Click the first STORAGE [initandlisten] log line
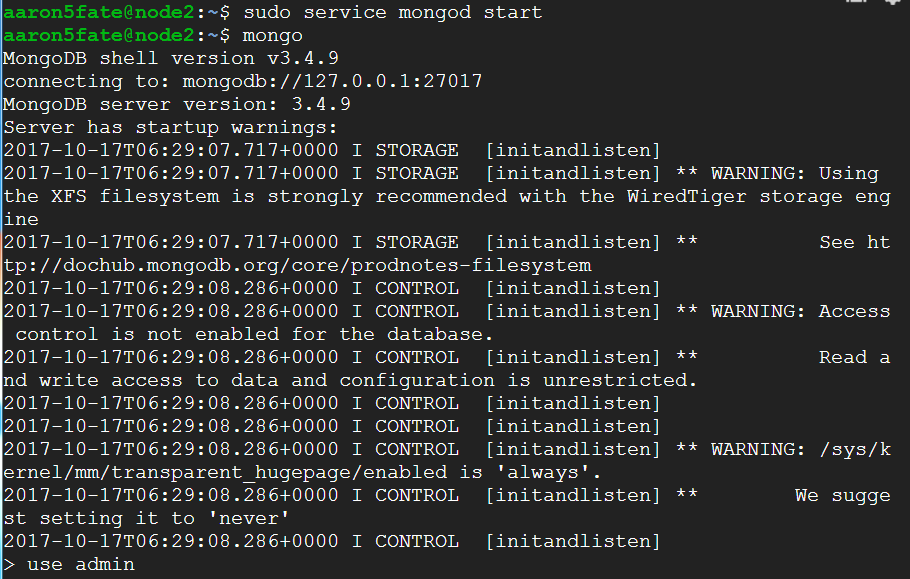910x579 pixels. 332,150
